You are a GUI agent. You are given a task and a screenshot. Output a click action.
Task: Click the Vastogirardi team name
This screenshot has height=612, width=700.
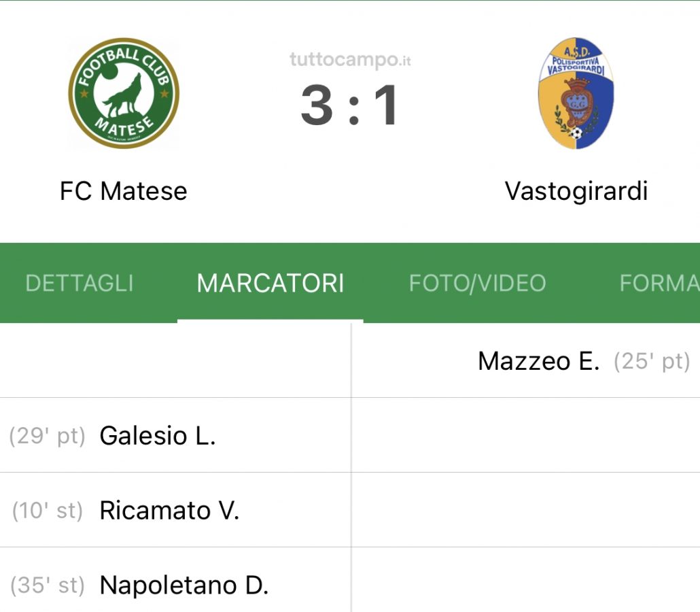(576, 192)
